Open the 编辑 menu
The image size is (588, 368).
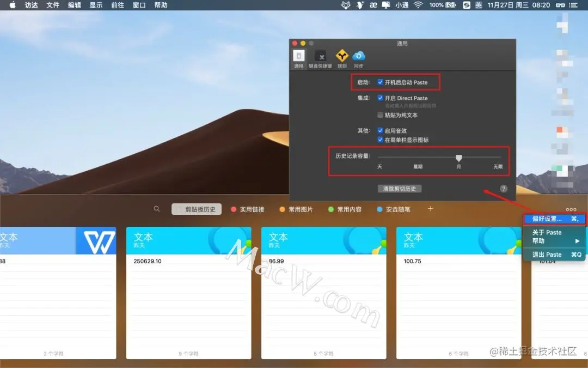coord(74,5)
